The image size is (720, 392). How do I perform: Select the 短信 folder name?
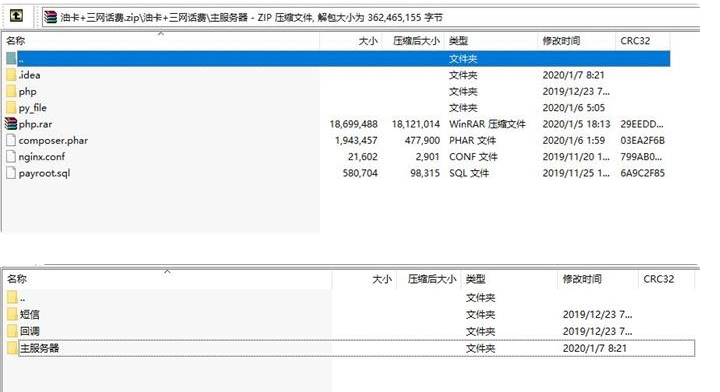[x=29, y=314]
